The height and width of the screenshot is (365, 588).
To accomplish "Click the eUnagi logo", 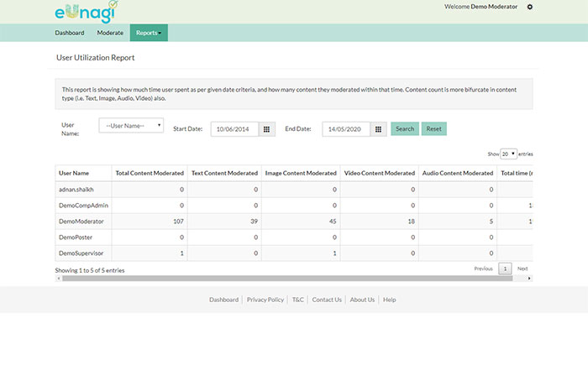I will pos(87,12).
